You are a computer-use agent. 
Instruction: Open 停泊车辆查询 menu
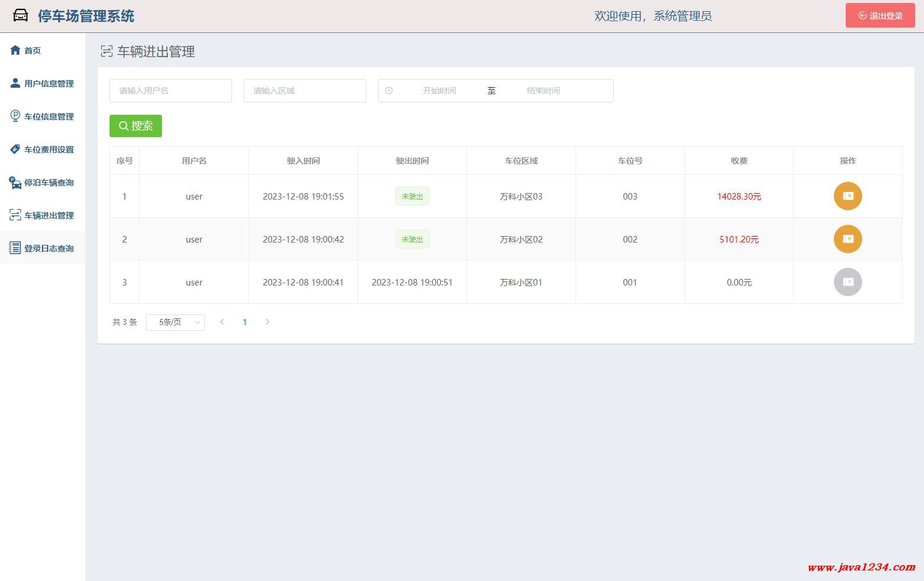42,182
